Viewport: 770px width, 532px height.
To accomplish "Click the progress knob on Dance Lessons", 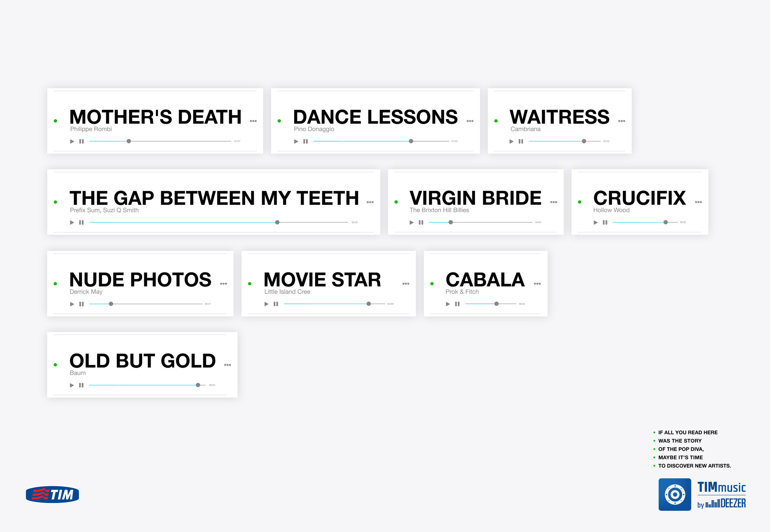I will click(x=411, y=141).
